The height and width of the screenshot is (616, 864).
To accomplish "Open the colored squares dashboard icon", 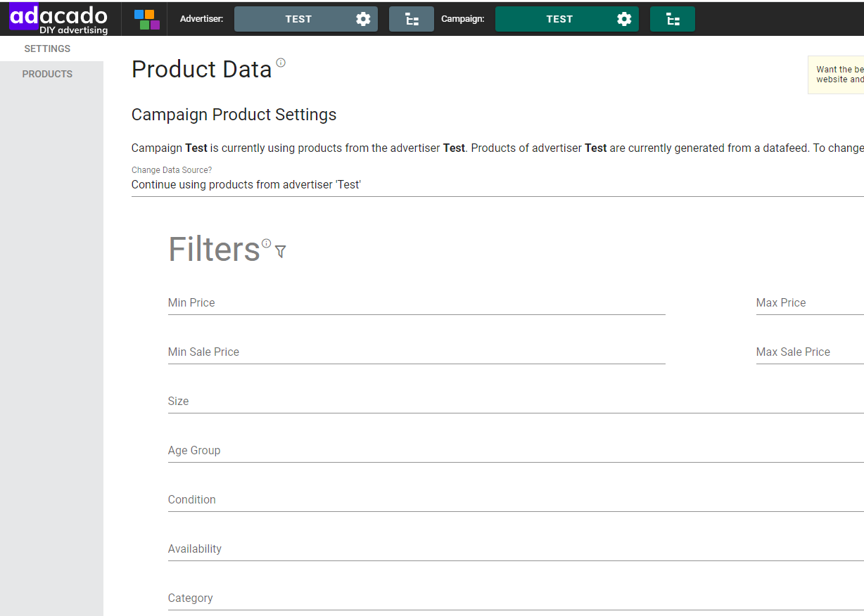I will 147,20.
